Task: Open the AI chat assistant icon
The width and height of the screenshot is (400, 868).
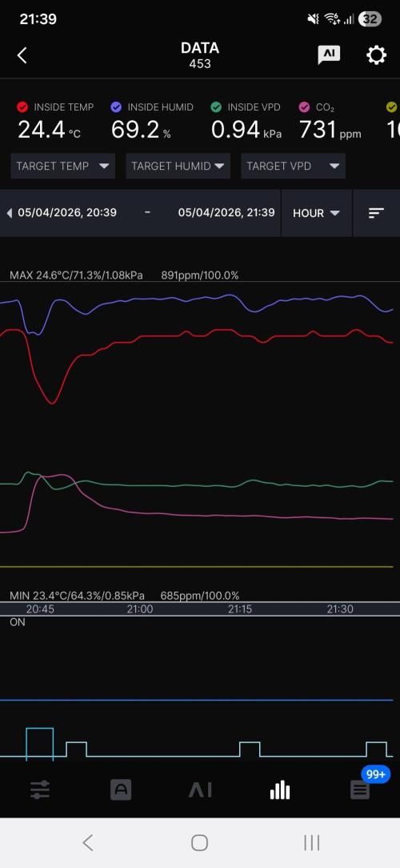Action: tap(329, 54)
